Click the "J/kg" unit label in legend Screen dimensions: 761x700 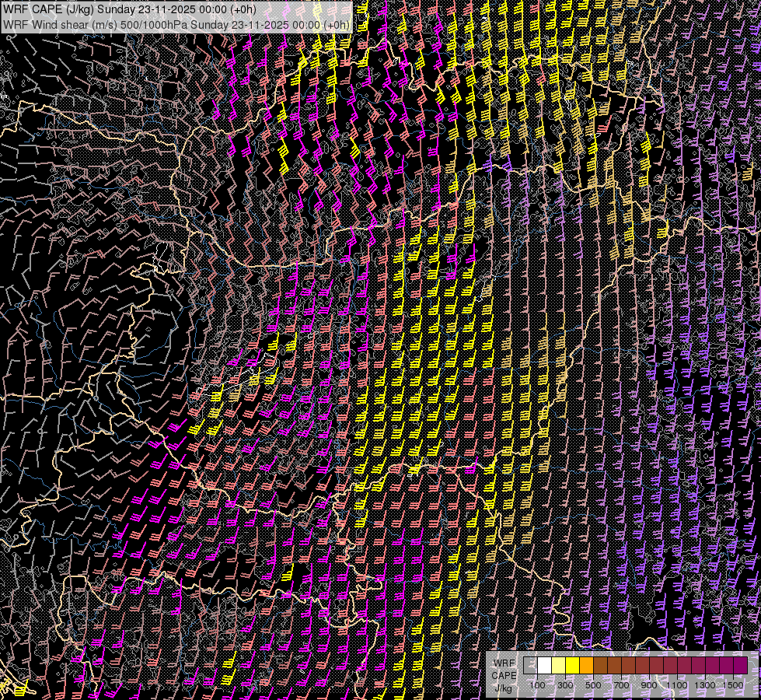[x=504, y=688]
